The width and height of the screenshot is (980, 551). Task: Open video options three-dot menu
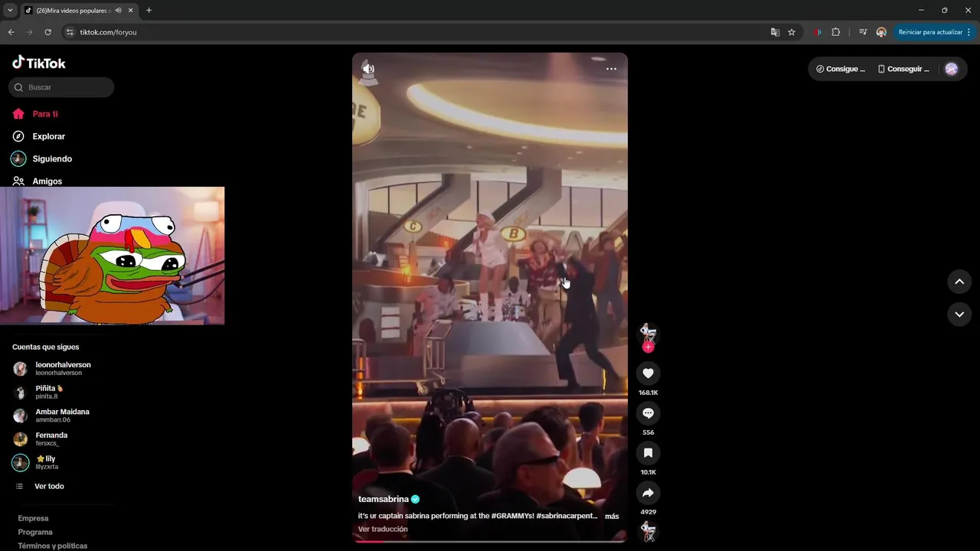coord(611,69)
